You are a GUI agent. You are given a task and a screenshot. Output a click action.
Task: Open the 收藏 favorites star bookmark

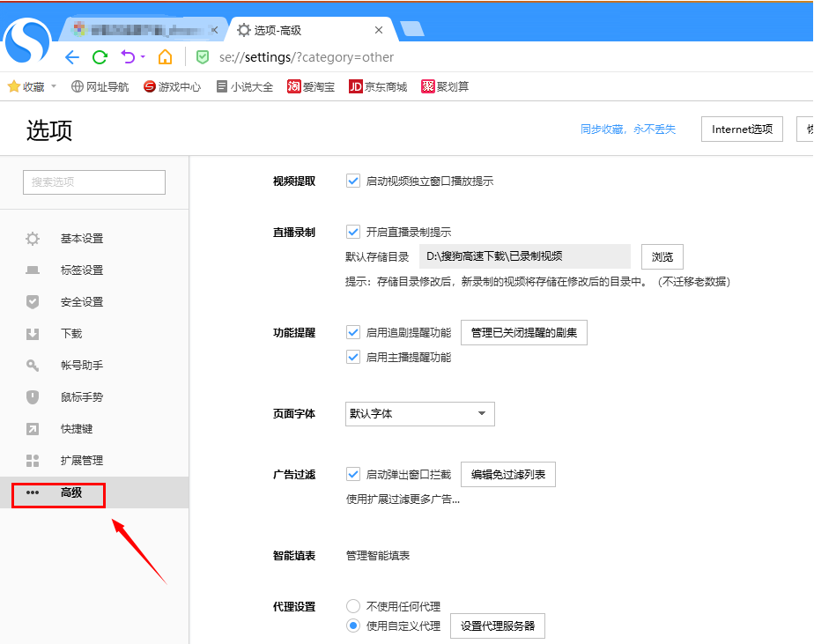tap(26, 86)
